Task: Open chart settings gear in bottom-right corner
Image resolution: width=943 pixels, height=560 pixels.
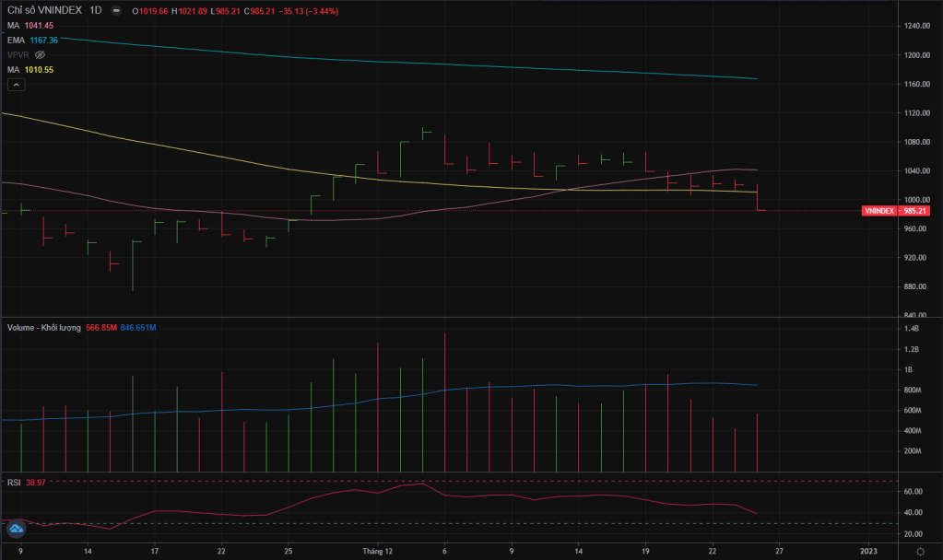Action: pyautogui.click(x=920, y=551)
